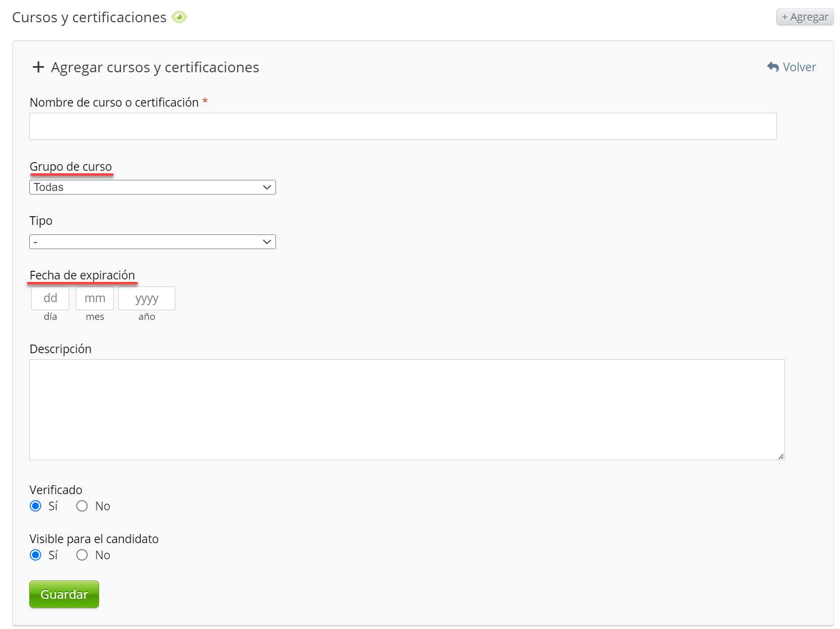The height and width of the screenshot is (629, 840).
Task: Toggle the eye visibility icon beside Cursos y certificaciones
Action: point(179,17)
